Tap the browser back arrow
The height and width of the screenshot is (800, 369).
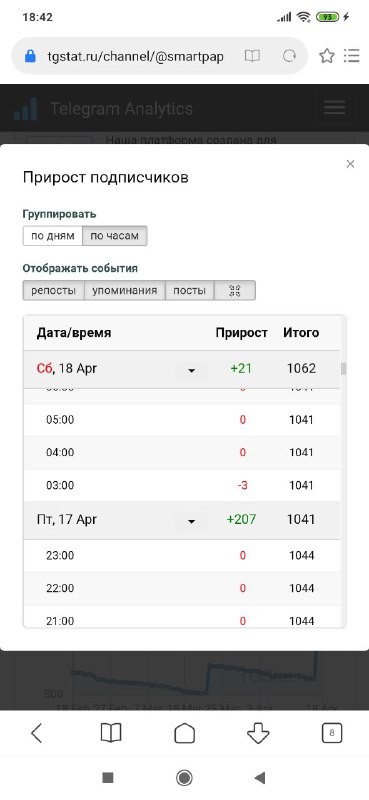(36, 733)
